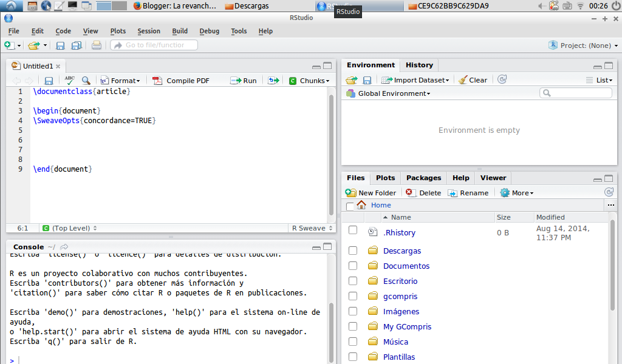Check the .Rhistory file checkbox
The height and width of the screenshot is (364, 622).
coord(353,232)
